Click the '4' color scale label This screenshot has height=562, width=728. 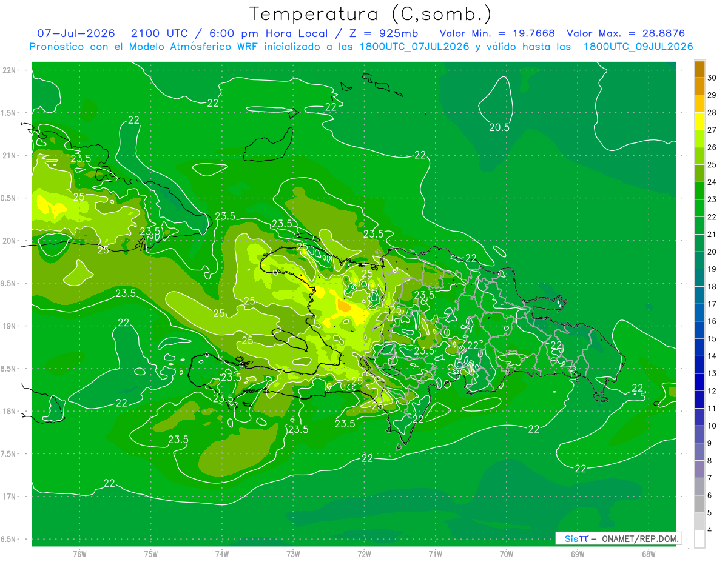[710, 530]
